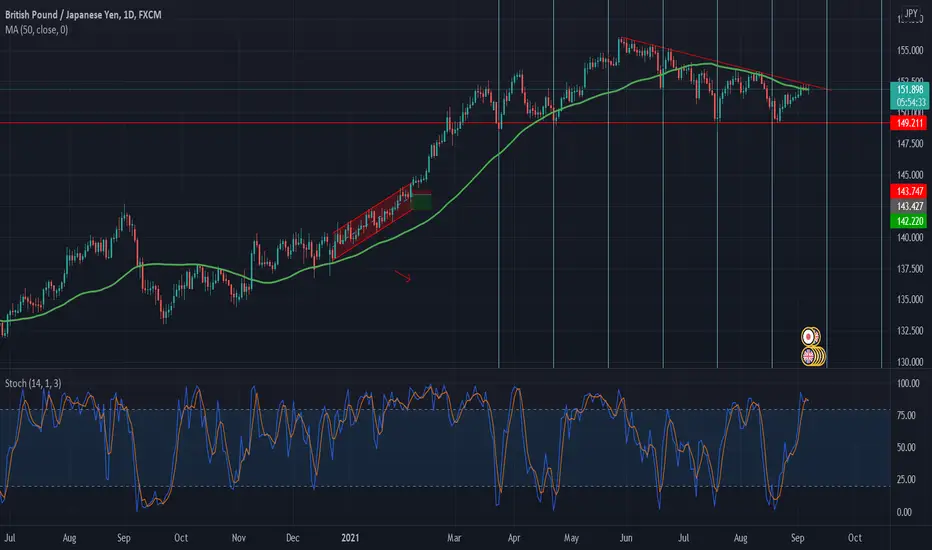Click the Japan flag economic event icon
Screen dimensions: 932x550
coord(809,337)
